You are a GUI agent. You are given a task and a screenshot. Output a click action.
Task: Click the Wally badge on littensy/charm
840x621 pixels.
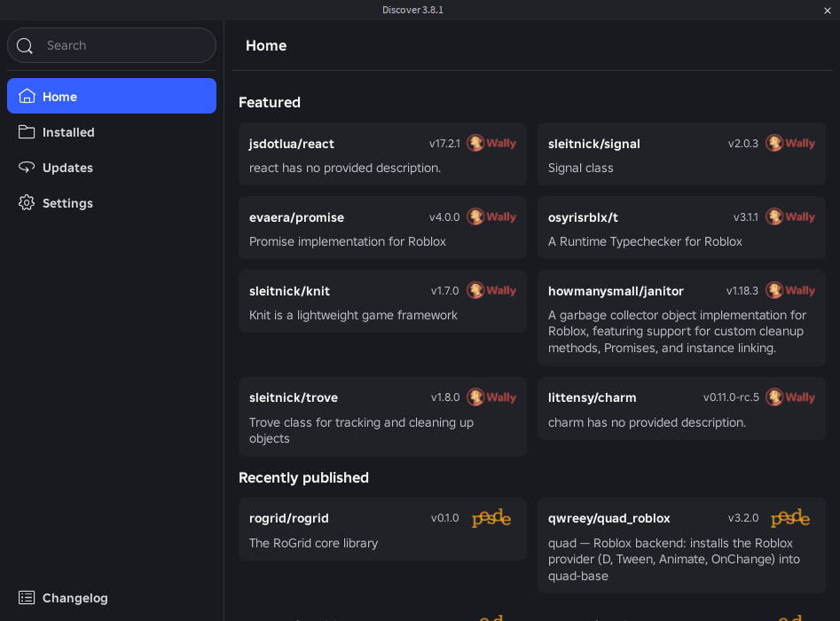[790, 397]
